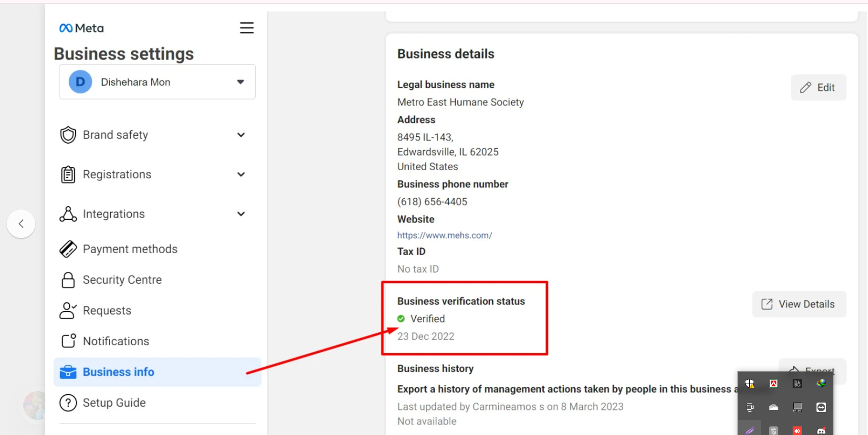The width and height of the screenshot is (868, 435).
Task: Go to Requests
Action: pyautogui.click(x=95, y=311)
